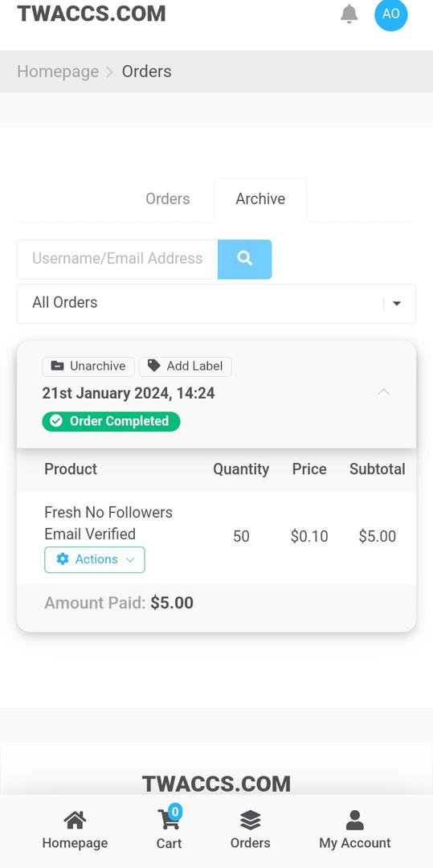Collapse the order card with the chevron
This screenshot has height=868, width=433.
383,392
